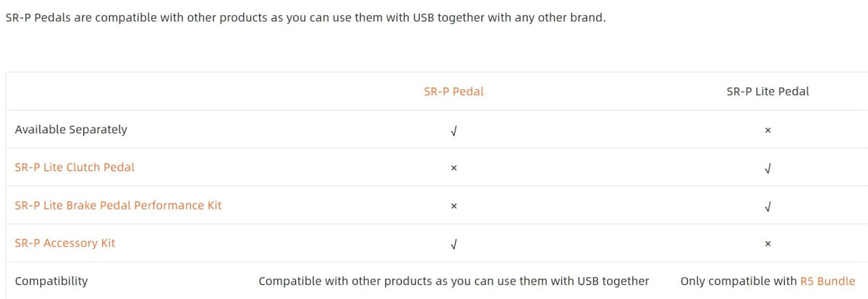Click the Compatibility row label
The image size is (868, 299).
point(51,281)
